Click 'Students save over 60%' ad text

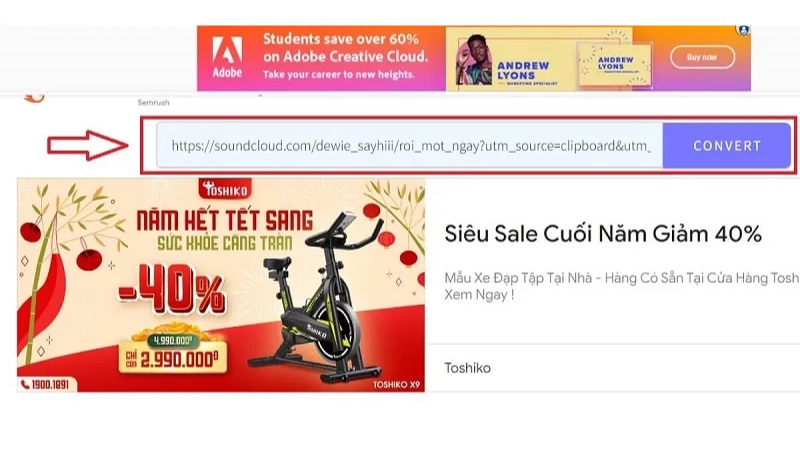coord(340,39)
